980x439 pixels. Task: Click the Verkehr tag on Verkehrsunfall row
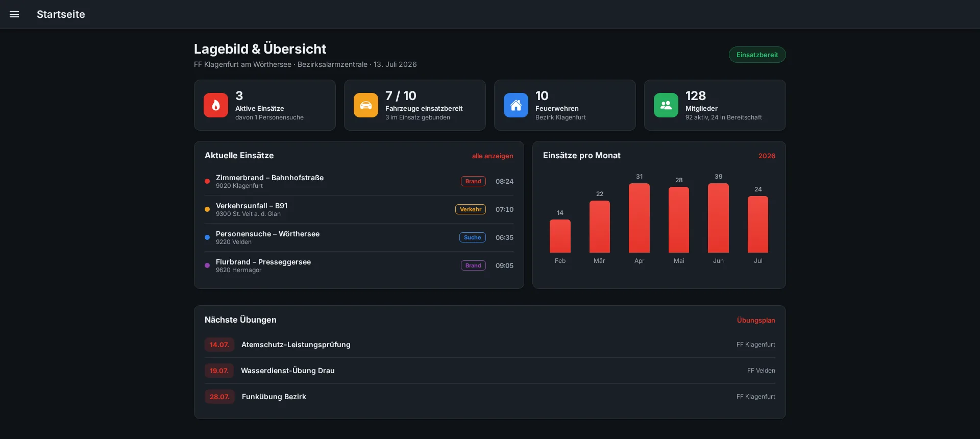(x=471, y=209)
